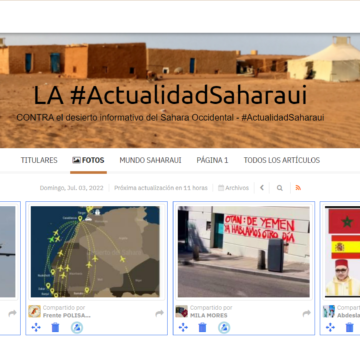Delete the MILA MORES photo card
Screen dimensions: 360x360
point(202,328)
